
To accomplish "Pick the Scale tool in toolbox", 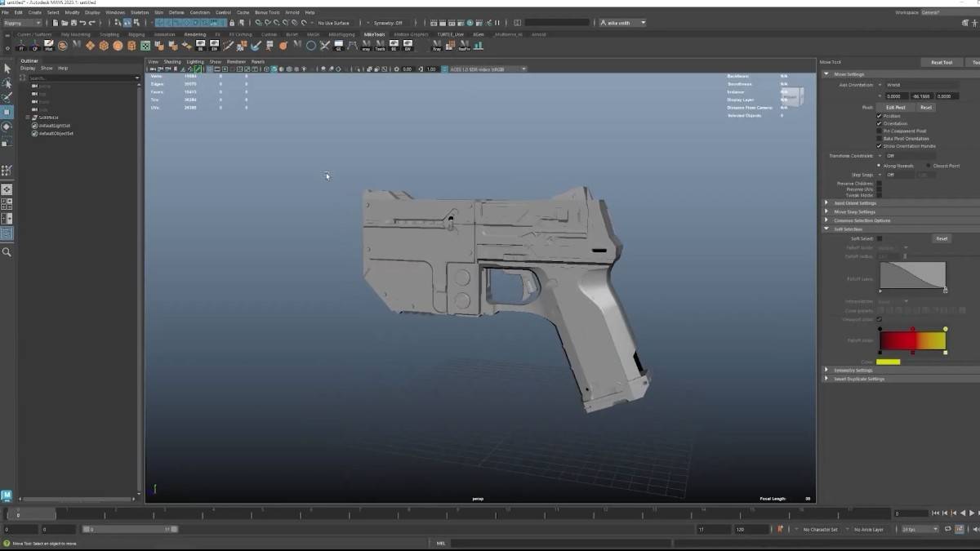I will 7,141.
